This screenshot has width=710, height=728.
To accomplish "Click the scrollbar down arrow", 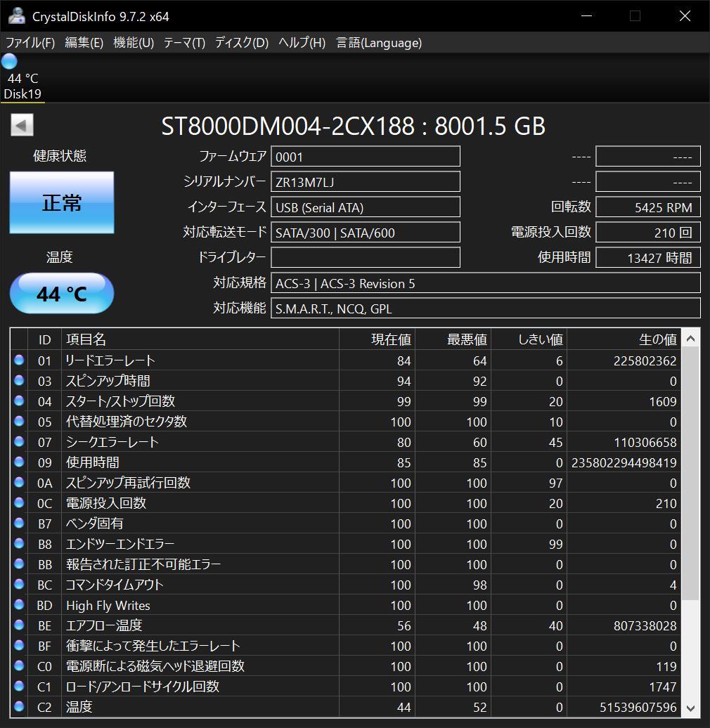I will tap(690, 708).
